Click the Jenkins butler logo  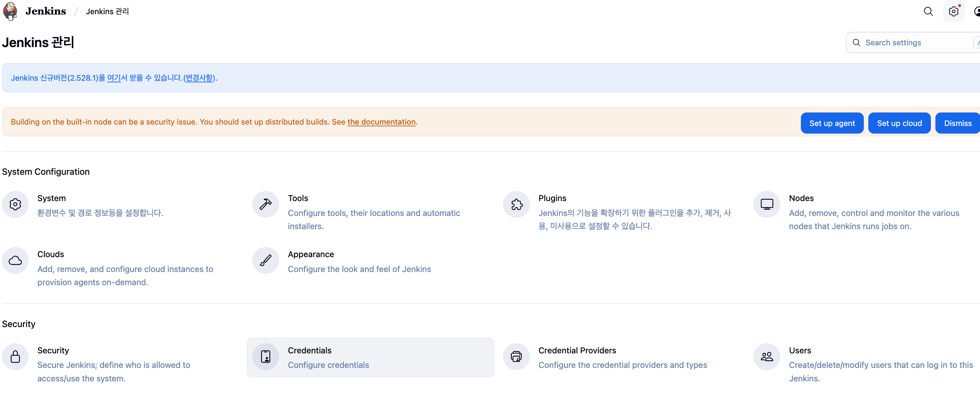pos(10,11)
